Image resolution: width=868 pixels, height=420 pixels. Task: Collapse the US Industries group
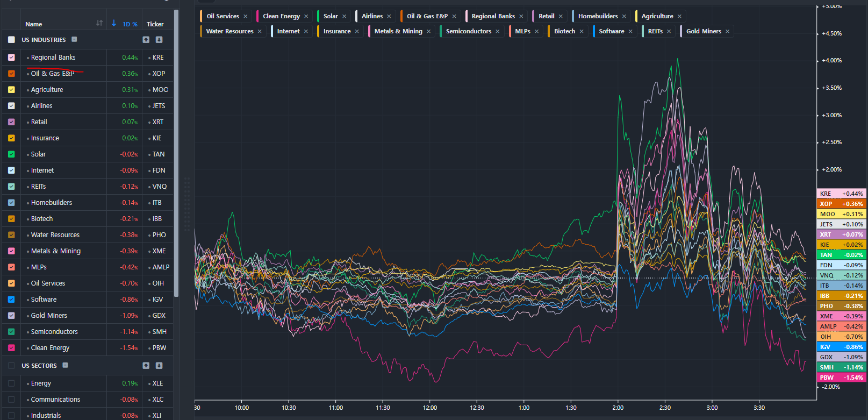tap(74, 39)
